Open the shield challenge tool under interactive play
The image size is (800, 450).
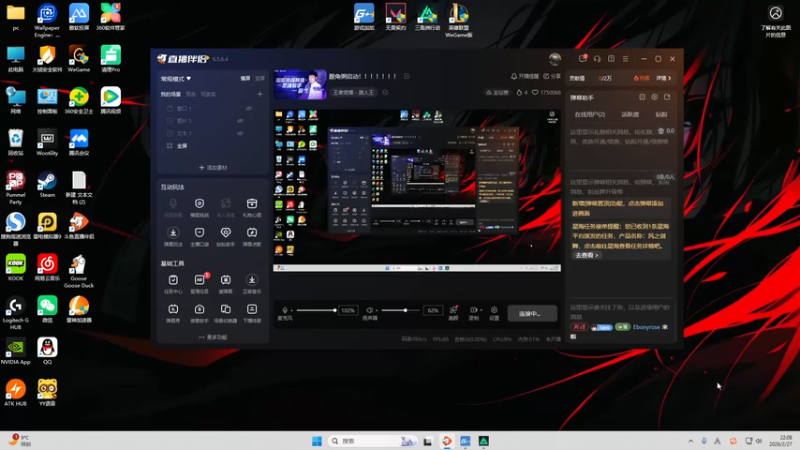point(199,207)
